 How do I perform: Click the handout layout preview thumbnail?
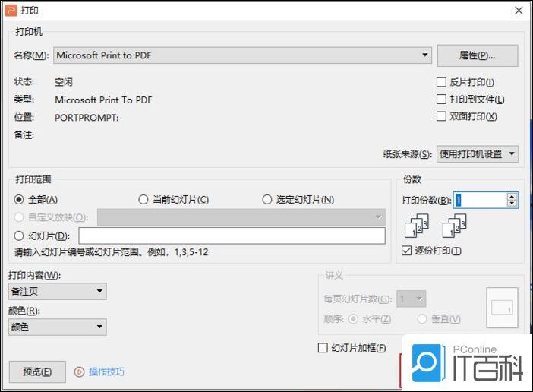tap(502, 308)
